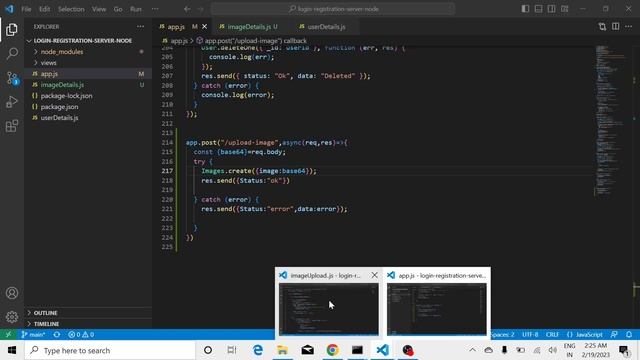Close the app.js editor tab
Screen dimensions: 640x360
pyautogui.click(x=204, y=27)
